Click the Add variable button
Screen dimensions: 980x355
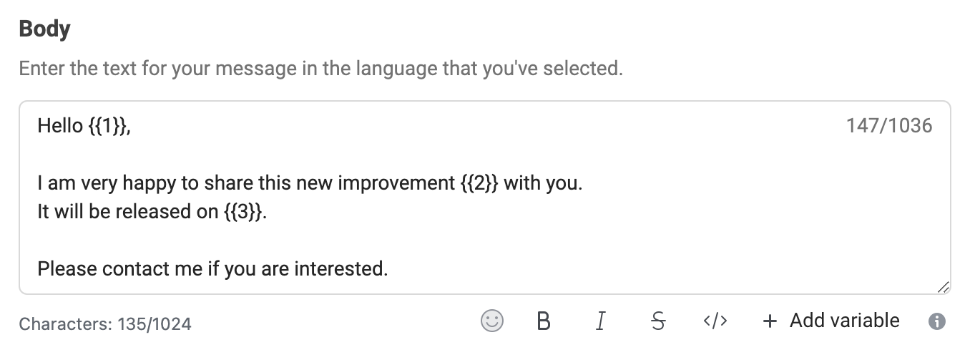tap(831, 321)
